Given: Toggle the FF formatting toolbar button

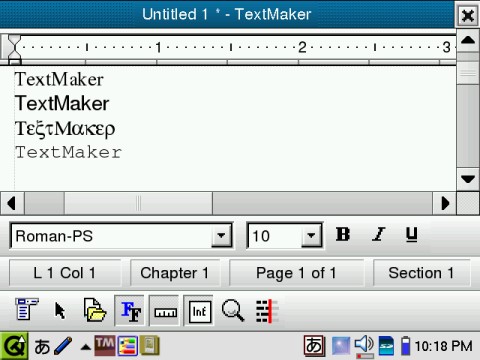Looking at the screenshot, I should (130, 311).
